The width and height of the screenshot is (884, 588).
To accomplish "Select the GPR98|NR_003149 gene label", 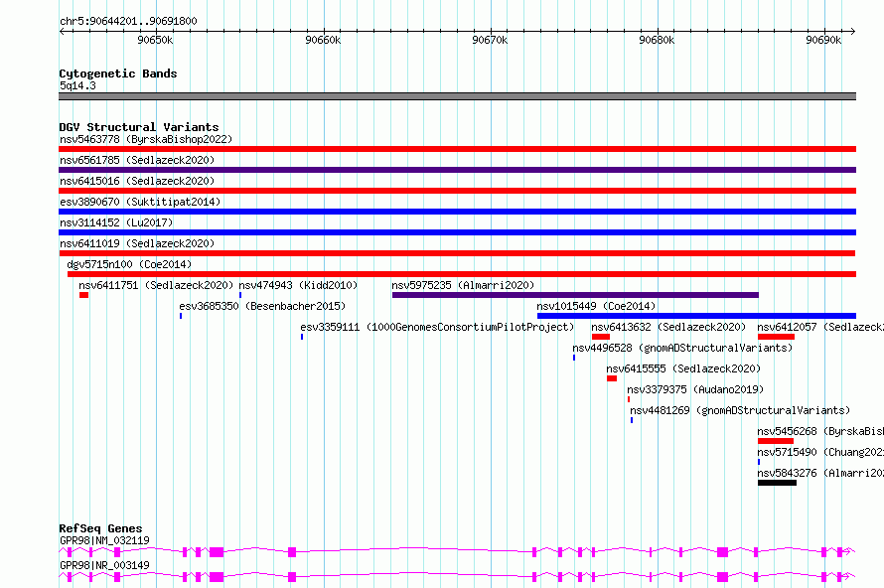I will pyautogui.click(x=104, y=565).
